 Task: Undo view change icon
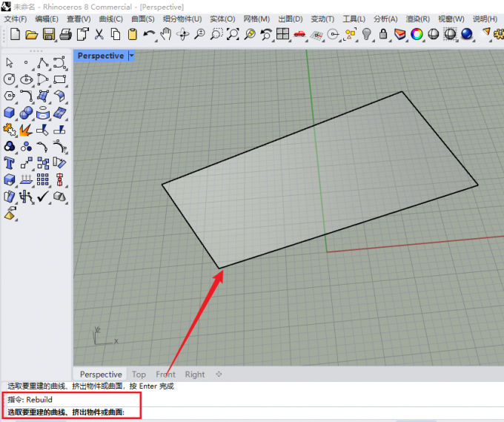pyautogui.click(x=266, y=34)
